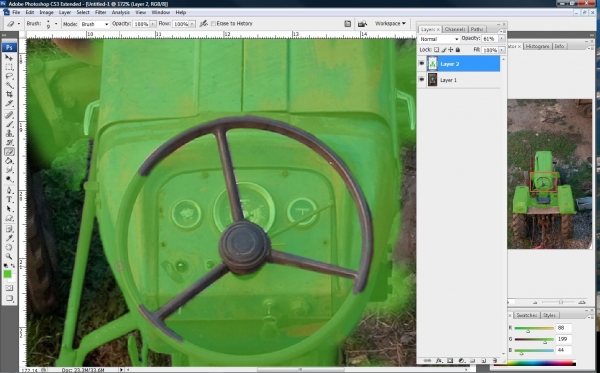Select the Slice tool
600x373 pixels.
[x=9, y=103]
